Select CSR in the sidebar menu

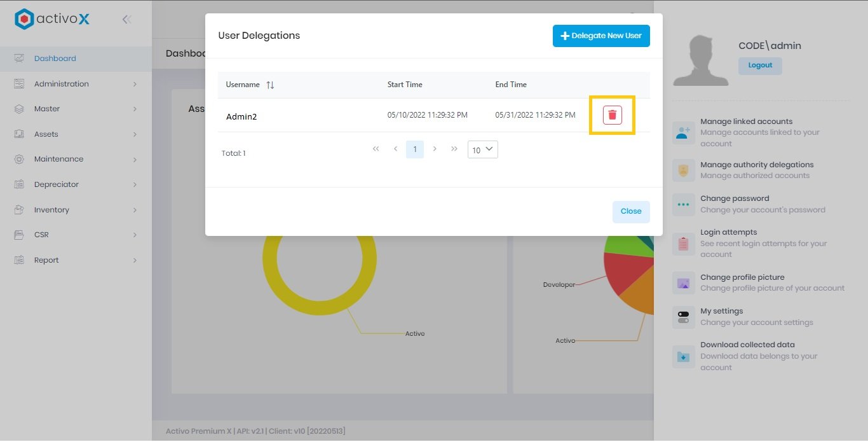18,234
